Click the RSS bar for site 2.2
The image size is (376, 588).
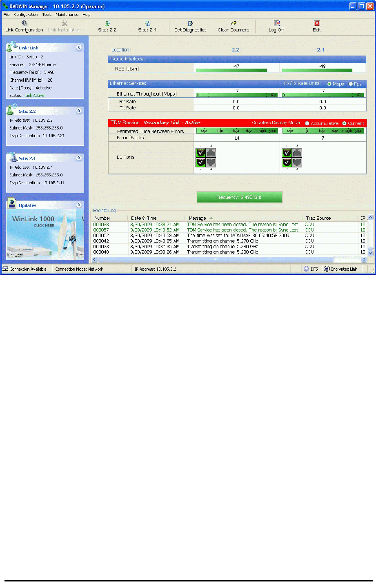(231, 70)
